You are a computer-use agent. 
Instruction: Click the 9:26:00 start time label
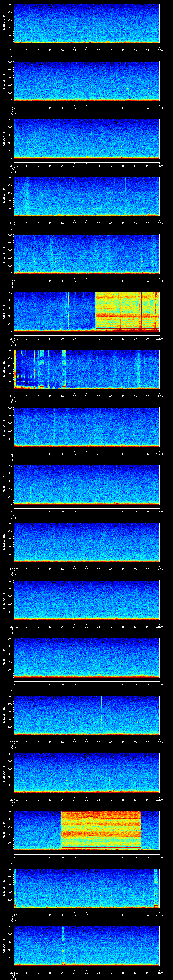14,742
